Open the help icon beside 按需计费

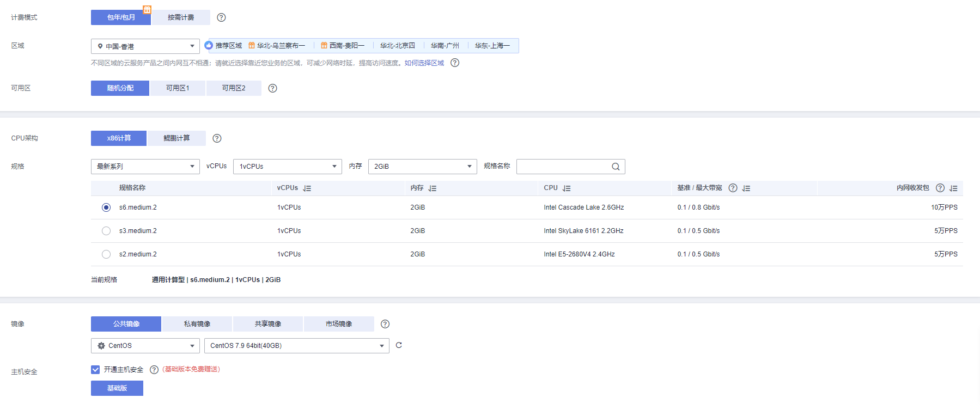(x=221, y=17)
